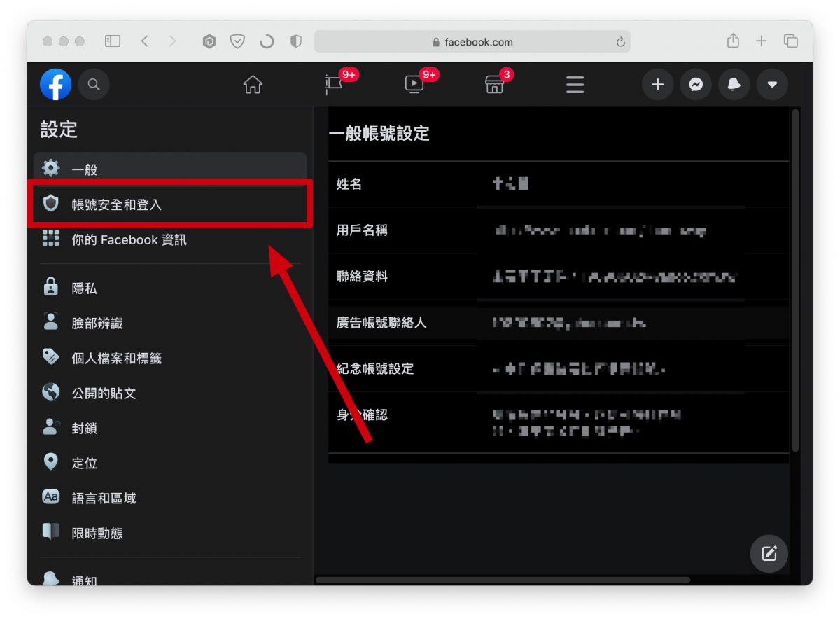Open the hamburger menu icon in Facebook nav

click(575, 85)
